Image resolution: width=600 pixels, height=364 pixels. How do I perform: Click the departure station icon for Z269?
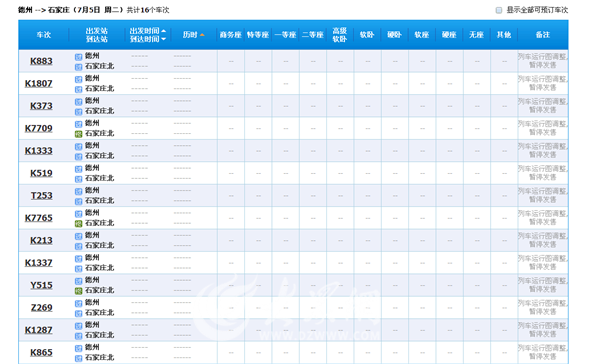pyautogui.click(x=78, y=304)
